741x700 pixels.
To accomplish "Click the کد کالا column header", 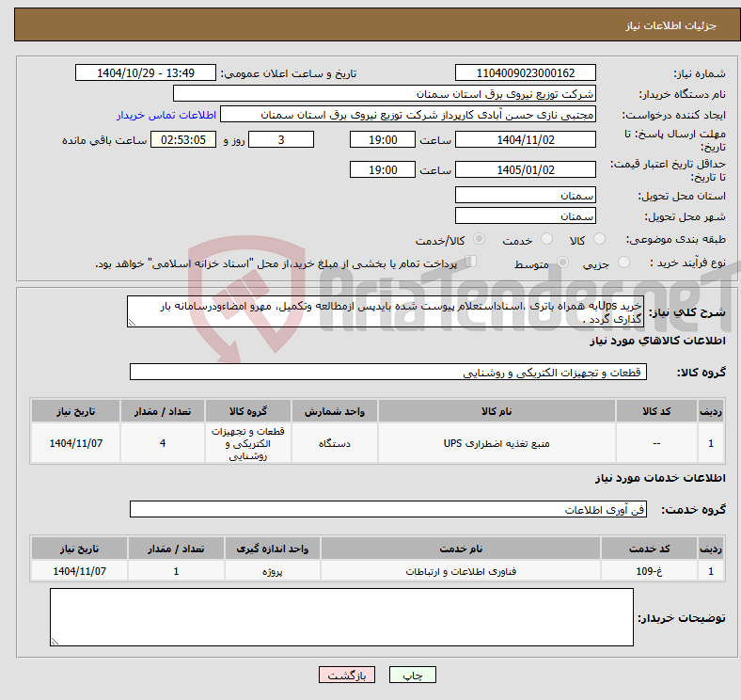I will 656,411.
